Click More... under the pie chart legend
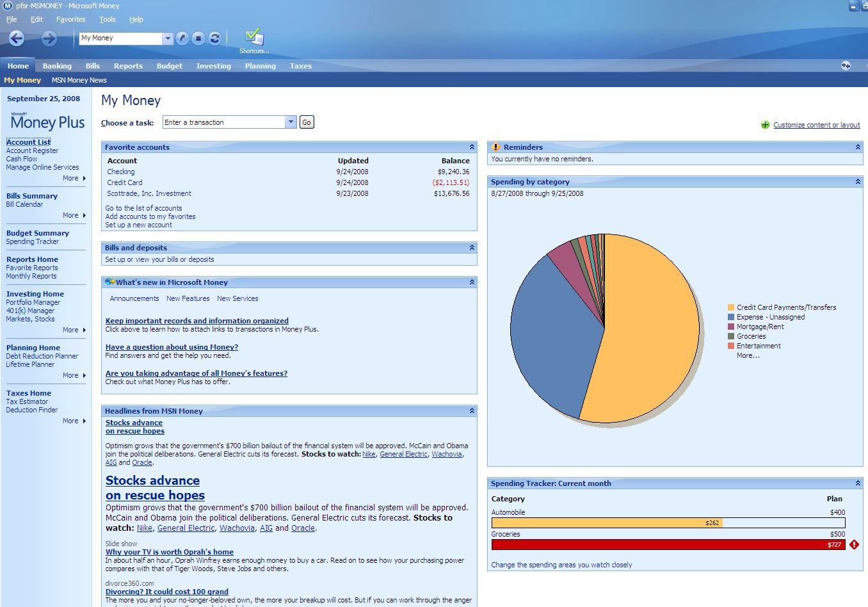This screenshot has height=607, width=868. pos(748,355)
